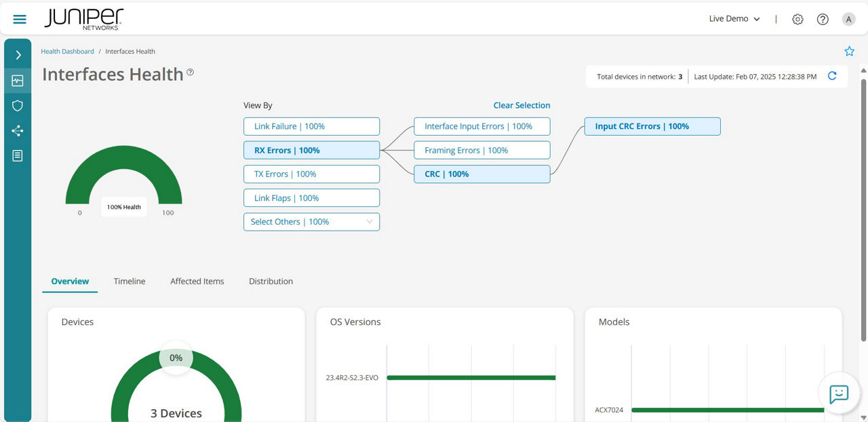Open the settings gear
The height and width of the screenshot is (422, 868).
tap(797, 19)
